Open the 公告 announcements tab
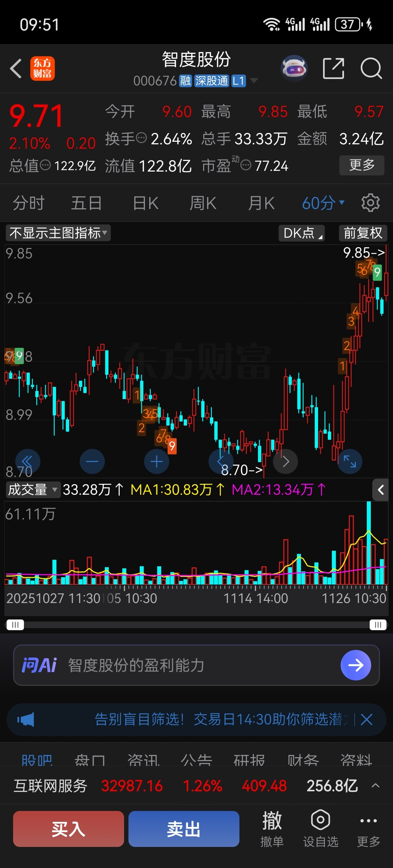 [x=196, y=760]
